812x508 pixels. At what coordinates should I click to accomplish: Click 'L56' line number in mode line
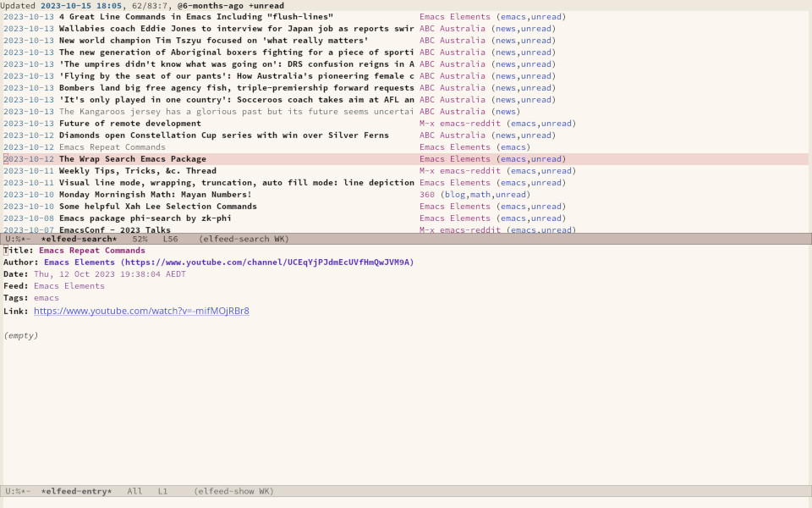tap(170, 239)
